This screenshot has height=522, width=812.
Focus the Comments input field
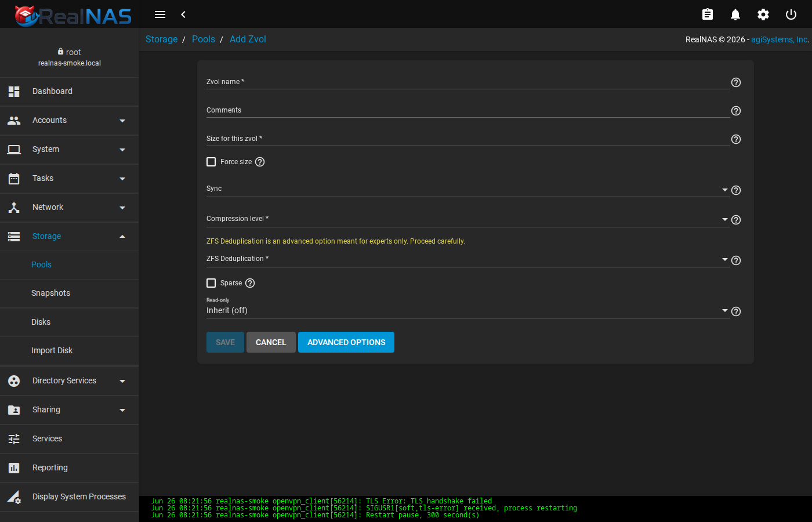(x=467, y=110)
